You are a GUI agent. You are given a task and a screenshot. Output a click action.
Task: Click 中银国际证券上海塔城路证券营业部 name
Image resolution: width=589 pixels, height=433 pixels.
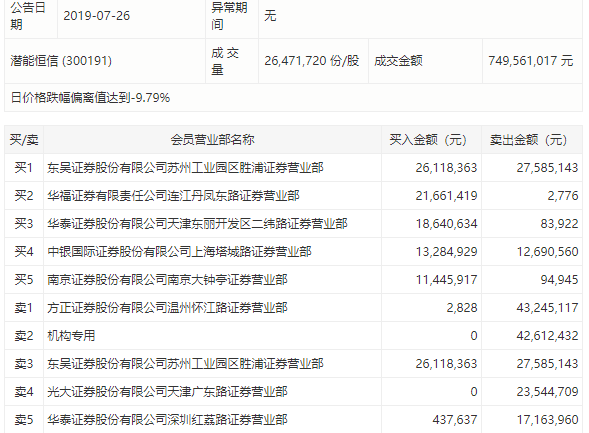coord(179,252)
